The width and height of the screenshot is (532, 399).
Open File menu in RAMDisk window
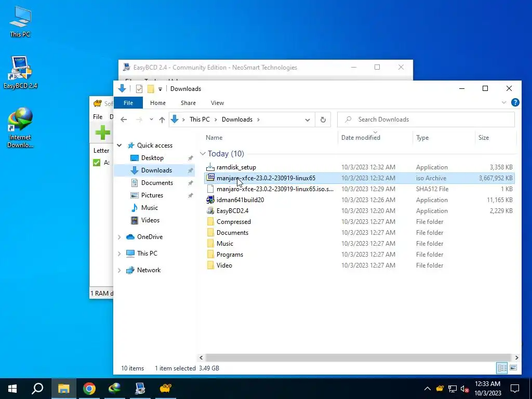coord(98,117)
